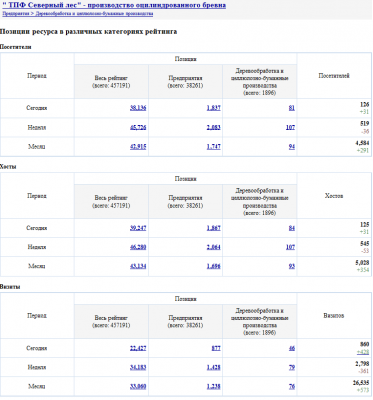The image size is (373, 400).
Task: Click rank 1,428 in Визиты week row
Action: (x=214, y=367)
